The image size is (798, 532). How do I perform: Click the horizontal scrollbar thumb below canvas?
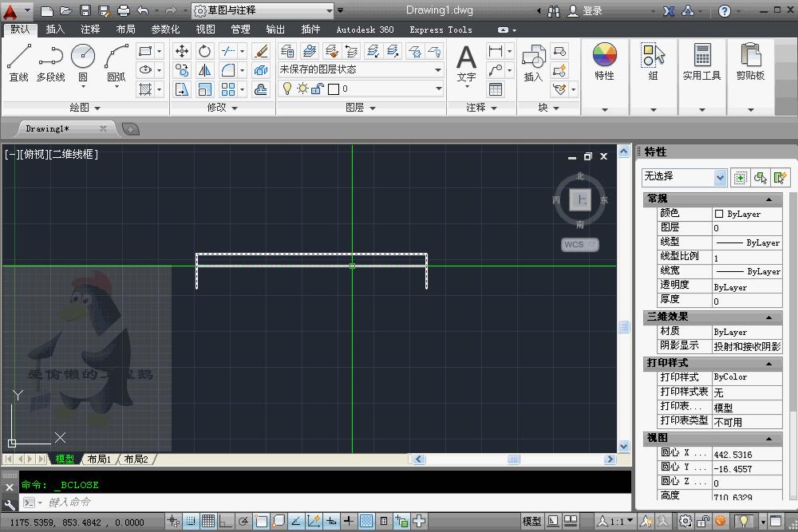pos(513,459)
